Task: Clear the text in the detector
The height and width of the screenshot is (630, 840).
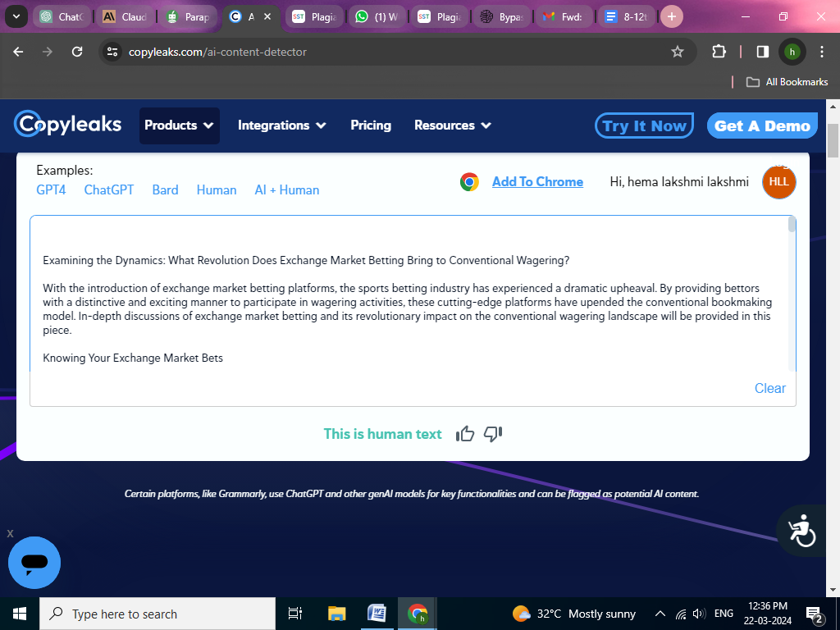Action: point(769,388)
